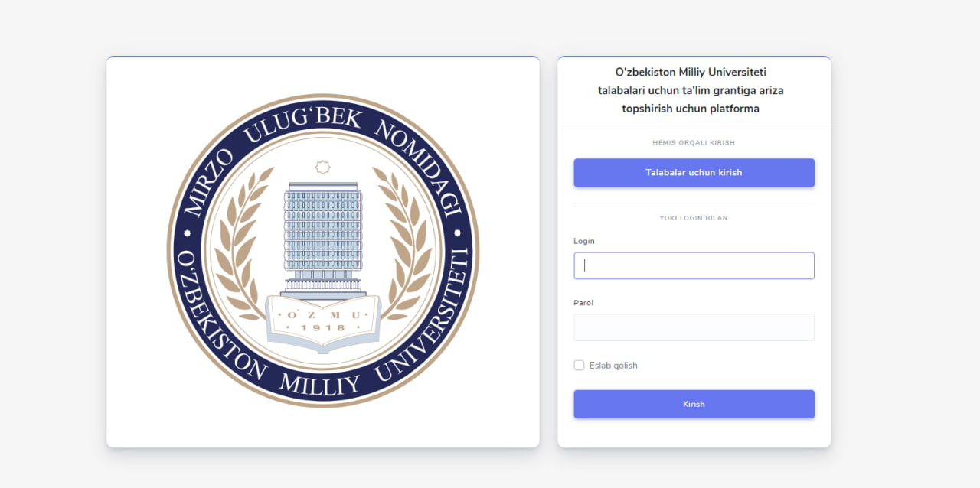Click the Login field label
This screenshot has width=980, height=488.
click(584, 241)
